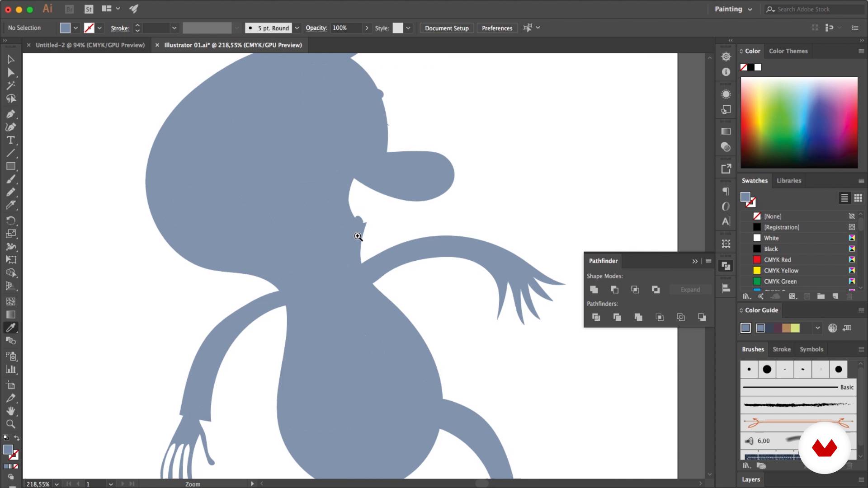The height and width of the screenshot is (488, 868).
Task: Collapse Pathfinder panel with double arrows
Action: [x=695, y=261]
